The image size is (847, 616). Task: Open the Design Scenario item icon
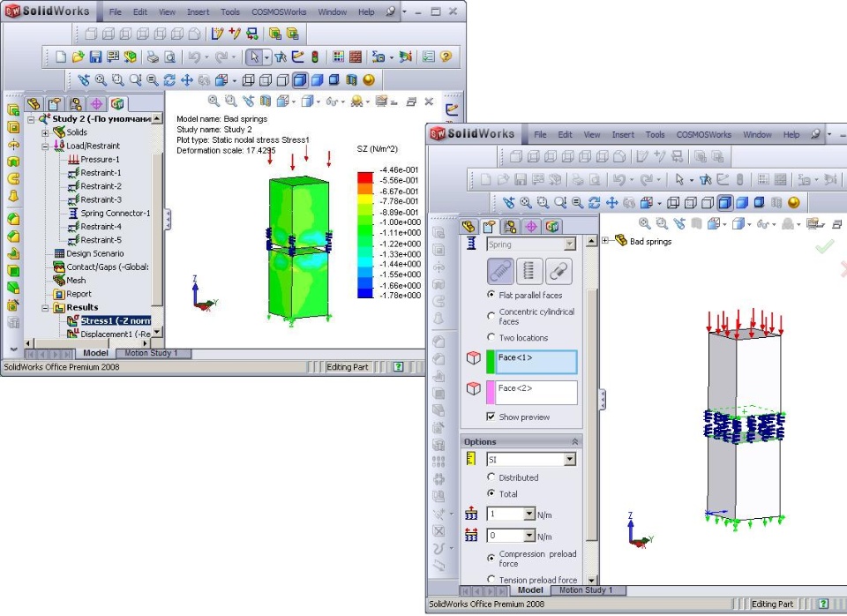point(59,253)
